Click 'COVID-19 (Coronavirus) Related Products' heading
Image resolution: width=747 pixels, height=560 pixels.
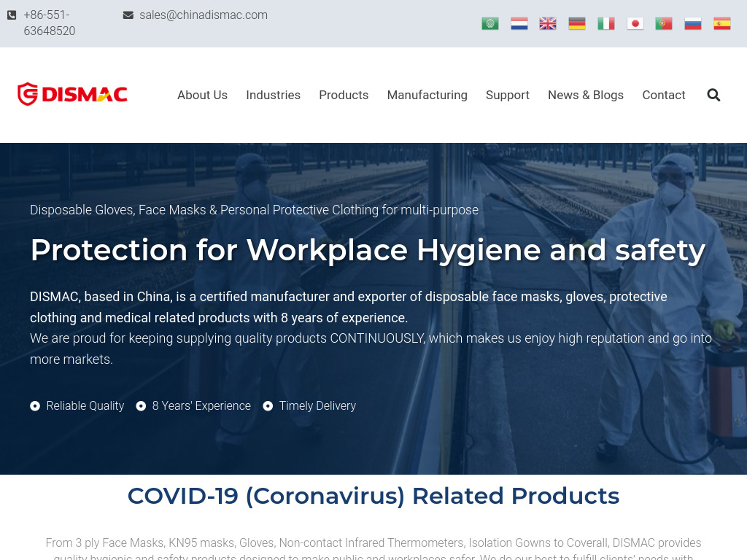click(x=373, y=496)
